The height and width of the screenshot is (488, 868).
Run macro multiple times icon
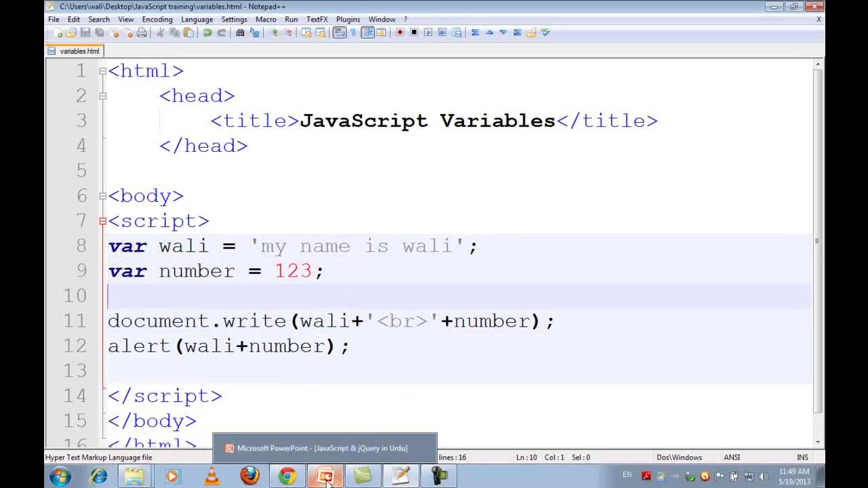coord(442,33)
